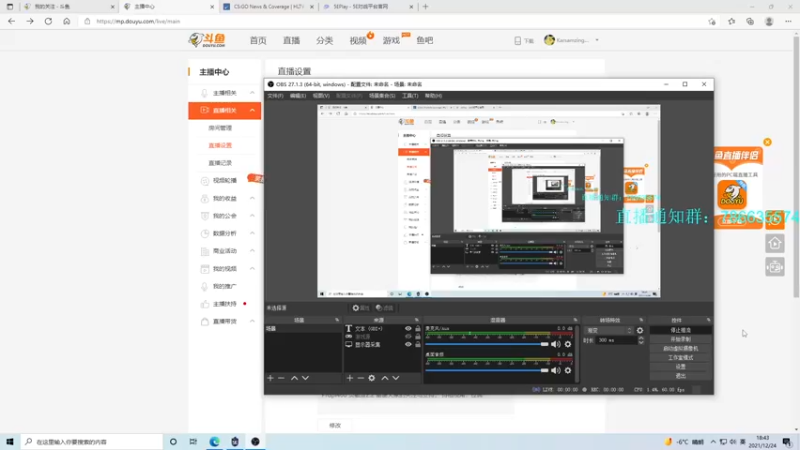
Task: Open OBS 编辑(E) menu
Action: pos(297,96)
